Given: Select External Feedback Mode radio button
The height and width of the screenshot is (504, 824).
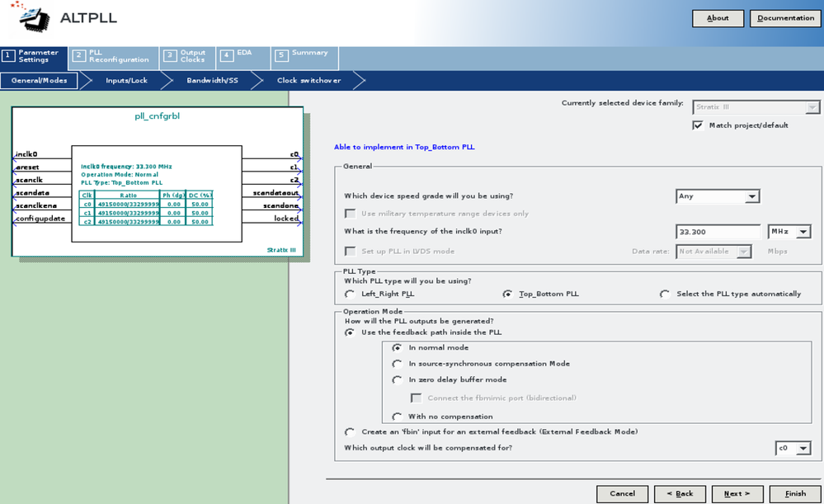Looking at the screenshot, I should 350,431.
